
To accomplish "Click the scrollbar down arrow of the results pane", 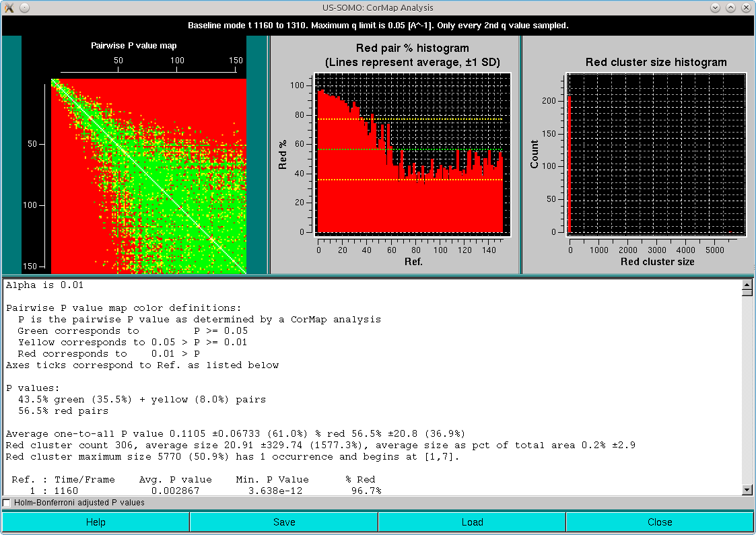I will [748, 491].
